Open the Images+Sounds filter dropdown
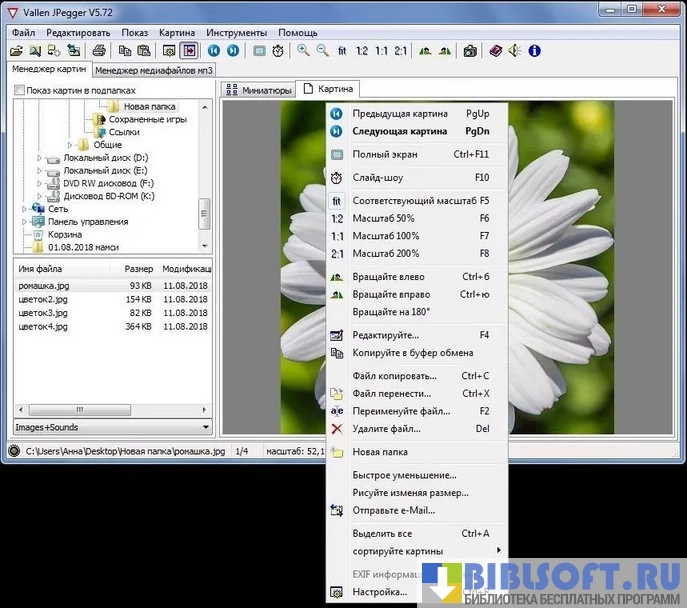687x608 pixels. pyautogui.click(x=205, y=427)
